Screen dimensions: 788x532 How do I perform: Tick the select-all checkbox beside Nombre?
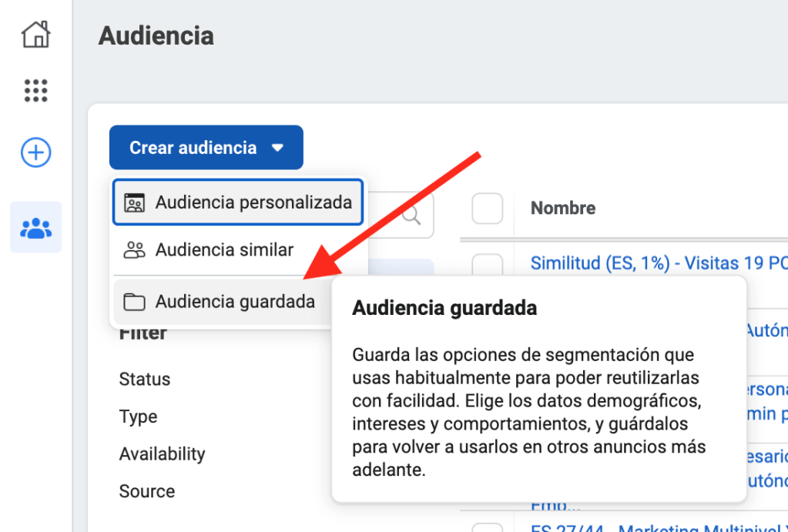click(x=487, y=208)
